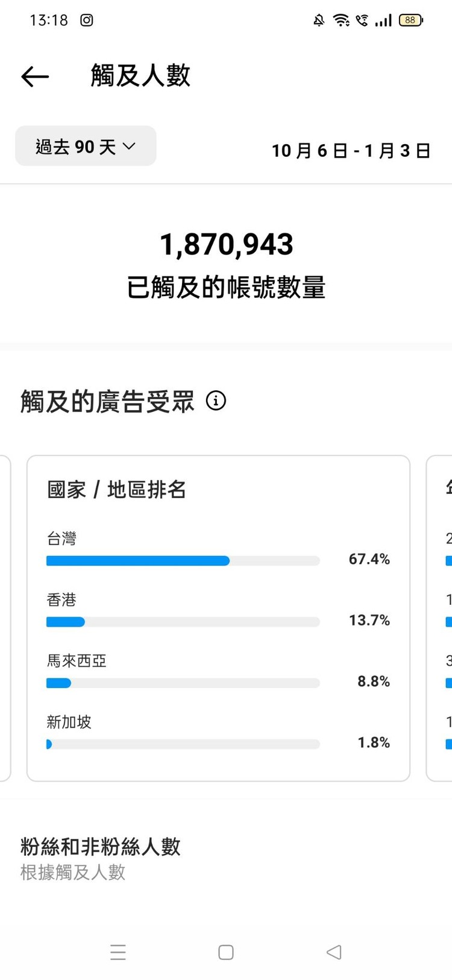The width and height of the screenshot is (452, 980).
Task: Tap the battery indicator showing 88
Action: click(x=409, y=20)
